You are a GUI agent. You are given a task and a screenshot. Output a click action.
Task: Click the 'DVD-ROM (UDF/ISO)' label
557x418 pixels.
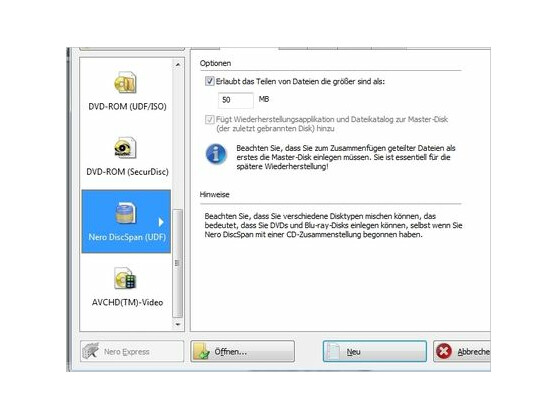pos(127,107)
